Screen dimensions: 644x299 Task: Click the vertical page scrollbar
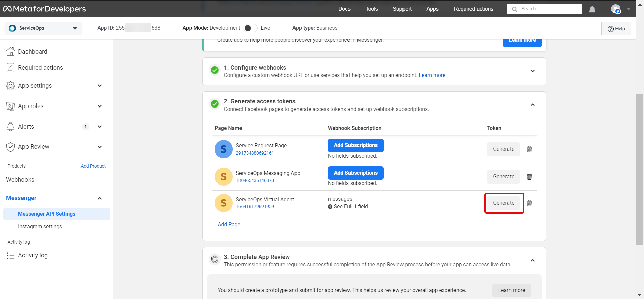639,168
